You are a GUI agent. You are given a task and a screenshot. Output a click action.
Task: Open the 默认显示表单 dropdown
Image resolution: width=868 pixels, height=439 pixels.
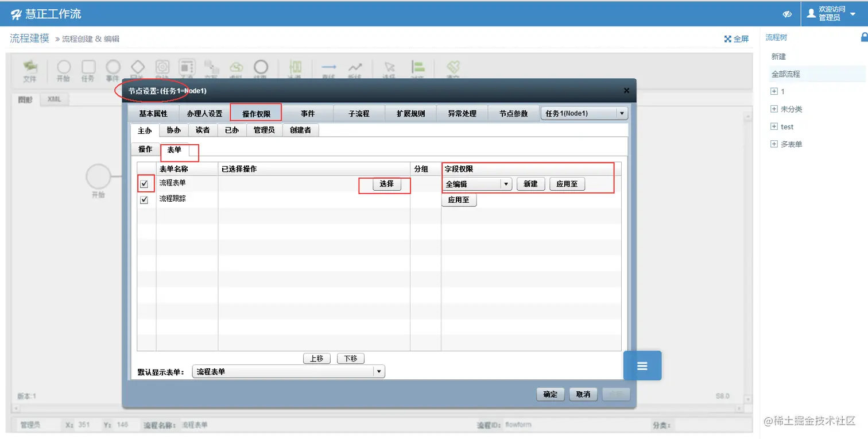coord(379,371)
